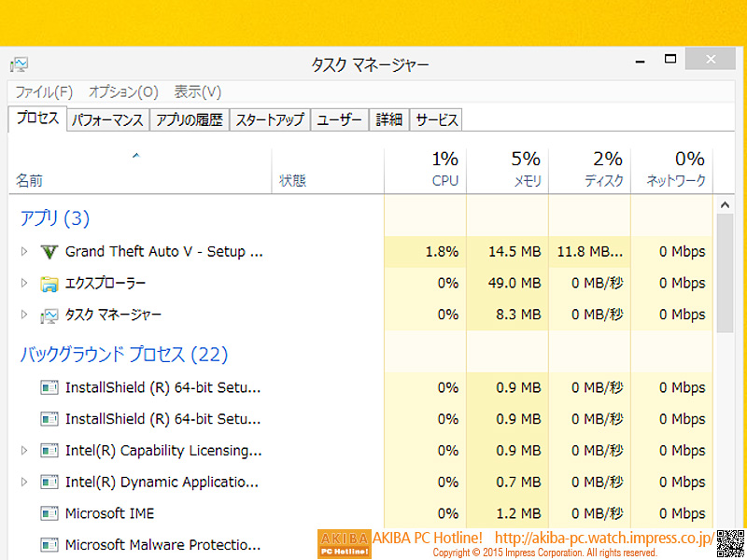Sort processes by ネットワーク column

coord(671,171)
